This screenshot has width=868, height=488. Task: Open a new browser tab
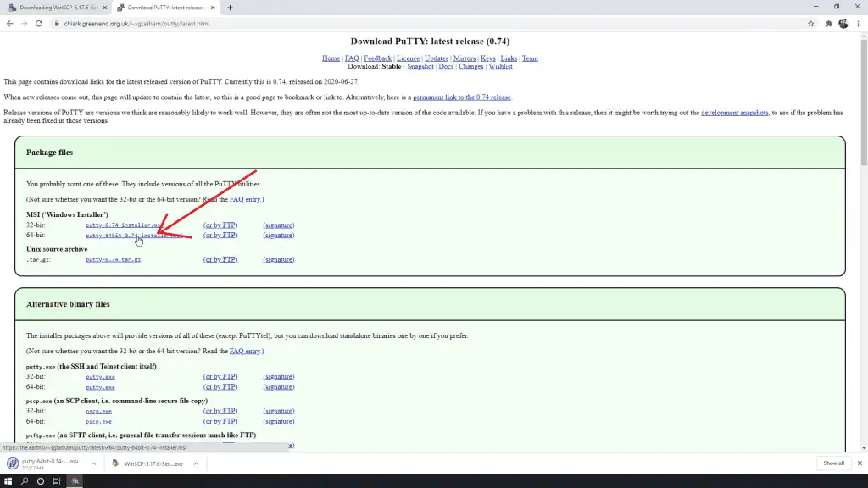pyautogui.click(x=230, y=8)
